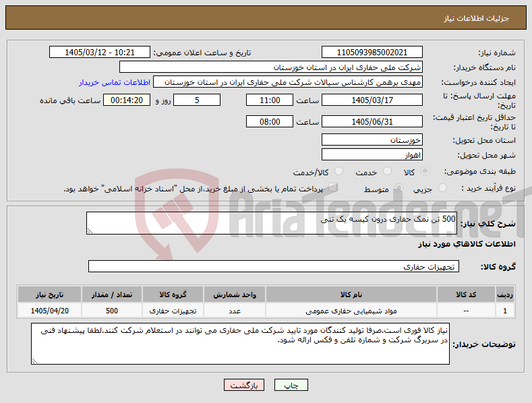Click the buyer notes resize grip
The height and width of the screenshot is (403, 532).
(34, 361)
